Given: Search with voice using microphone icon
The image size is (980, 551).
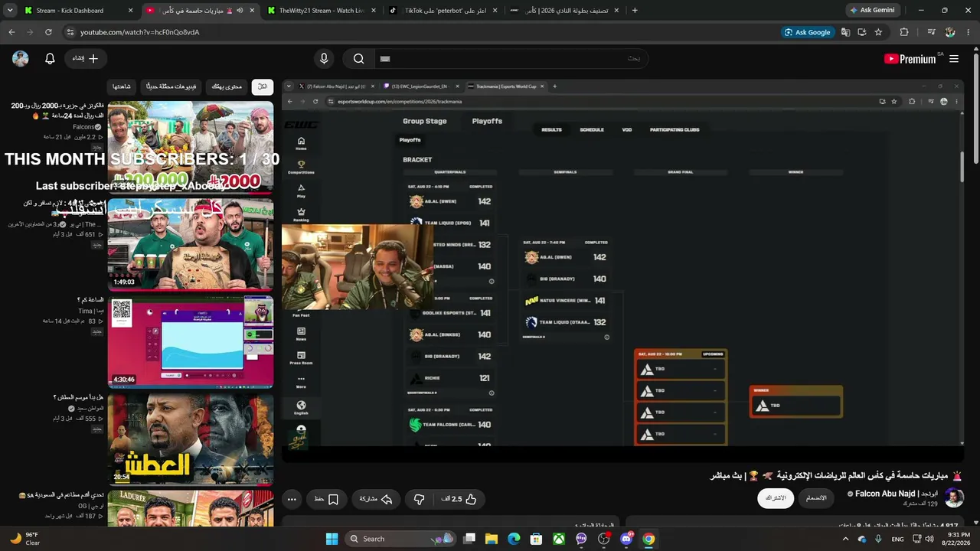Looking at the screenshot, I should click(324, 59).
